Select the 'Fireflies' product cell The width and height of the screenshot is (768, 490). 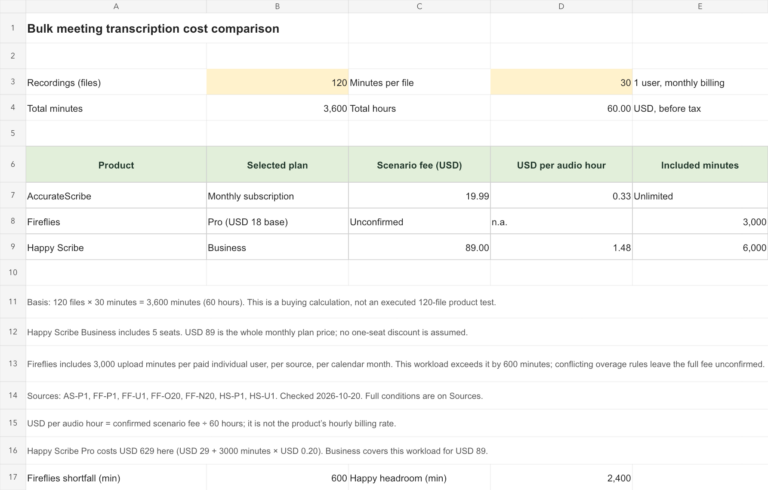pos(116,221)
